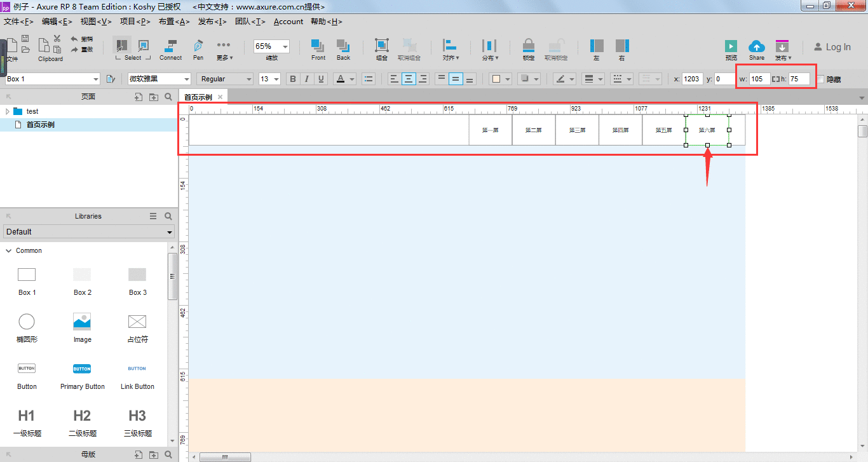Open the 65% zoom dropdown
The height and width of the screenshot is (462, 868).
point(285,46)
